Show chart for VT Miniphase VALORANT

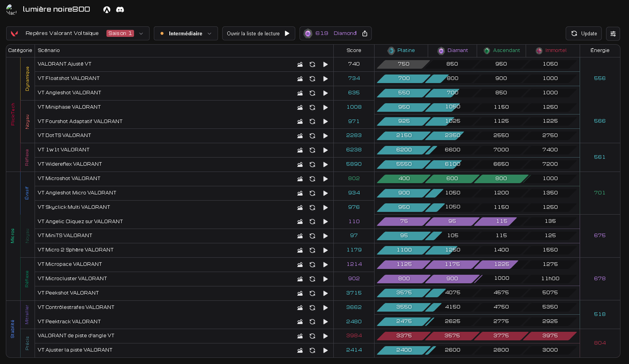tap(300, 107)
